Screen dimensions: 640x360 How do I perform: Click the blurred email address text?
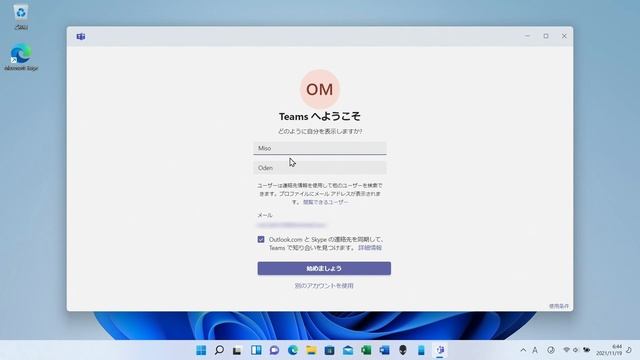(x=291, y=225)
